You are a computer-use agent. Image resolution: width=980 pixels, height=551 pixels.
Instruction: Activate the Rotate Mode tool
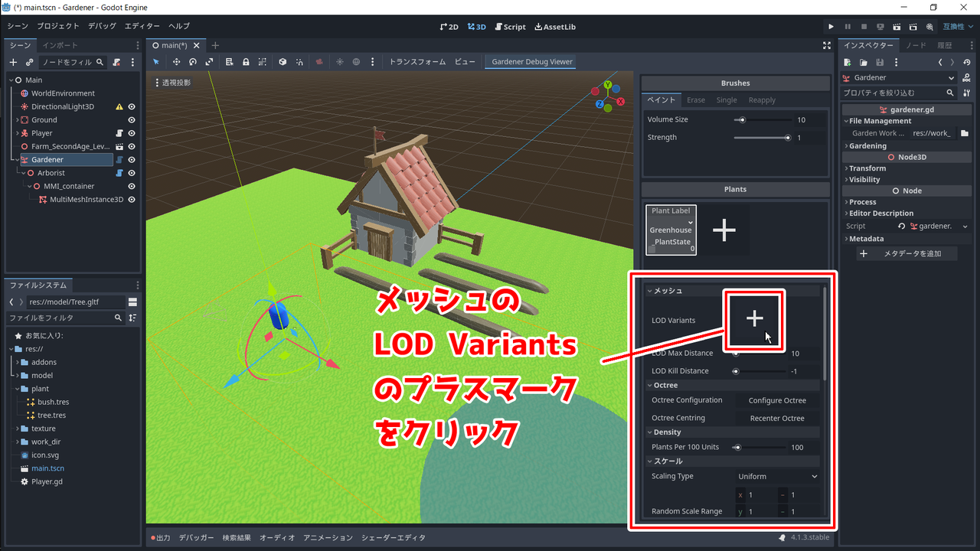point(193,62)
